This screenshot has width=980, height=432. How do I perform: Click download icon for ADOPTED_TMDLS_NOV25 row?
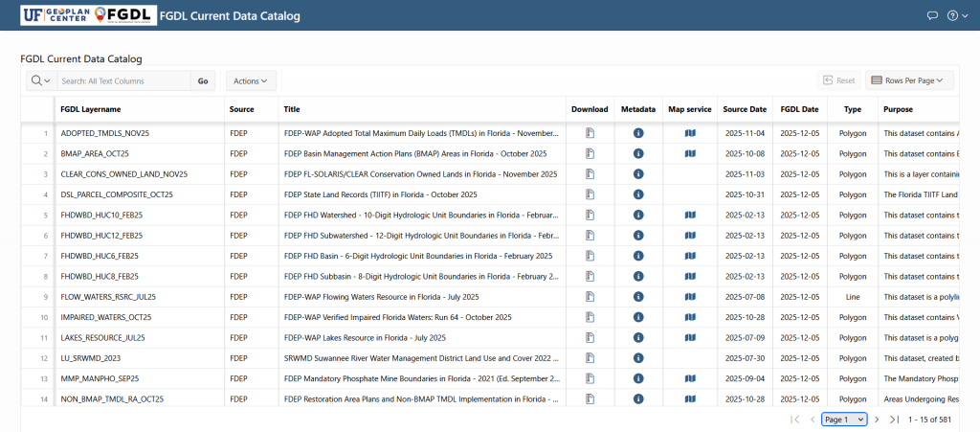point(590,133)
